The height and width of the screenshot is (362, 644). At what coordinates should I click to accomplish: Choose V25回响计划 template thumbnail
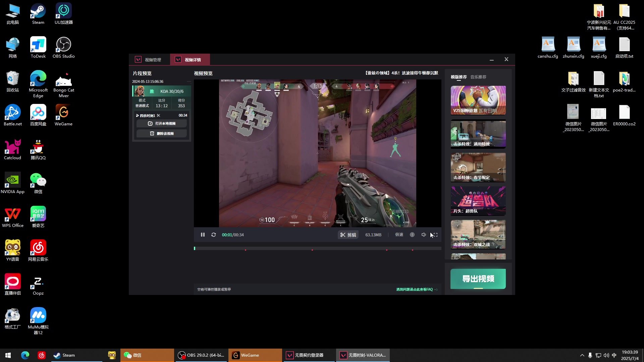(x=478, y=100)
